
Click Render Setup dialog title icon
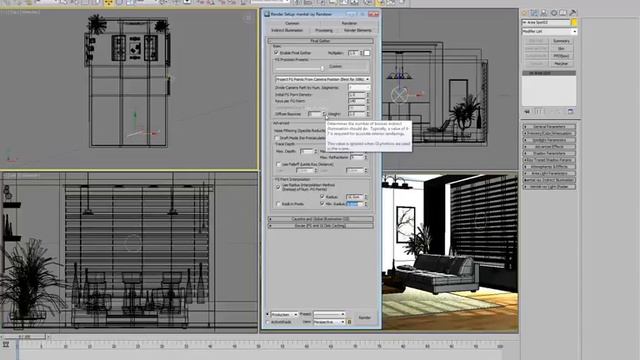coord(267,14)
